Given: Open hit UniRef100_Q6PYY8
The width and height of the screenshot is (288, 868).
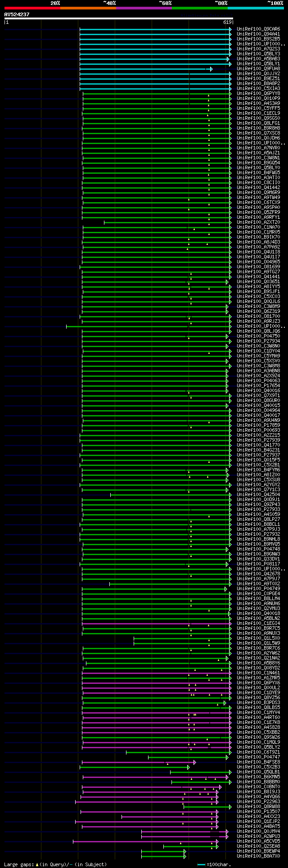Looking at the screenshot, I should tap(258, 94).
